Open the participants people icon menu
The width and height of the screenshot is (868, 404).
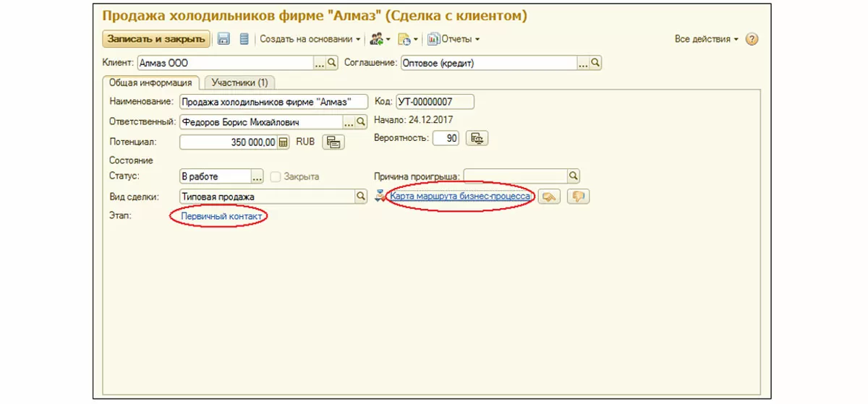pos(380,39)
